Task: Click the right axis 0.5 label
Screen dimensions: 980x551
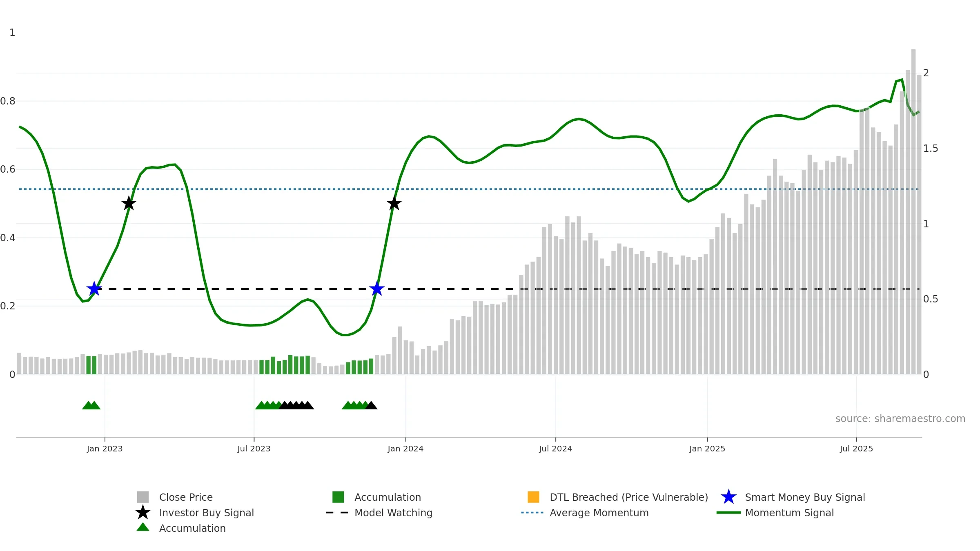Action: [931, 299]
